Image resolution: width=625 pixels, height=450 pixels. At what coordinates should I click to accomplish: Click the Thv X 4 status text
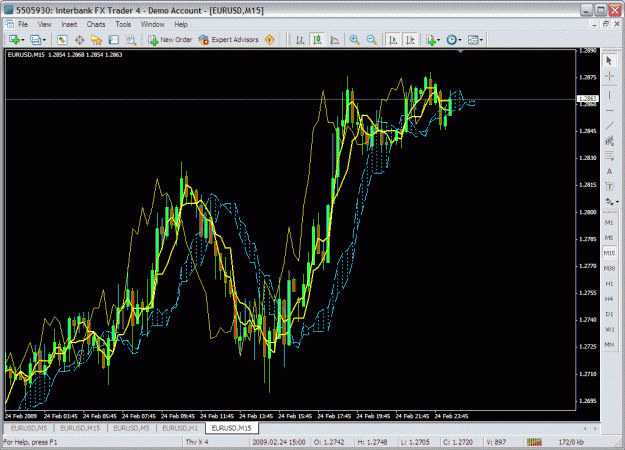point(197,442)
